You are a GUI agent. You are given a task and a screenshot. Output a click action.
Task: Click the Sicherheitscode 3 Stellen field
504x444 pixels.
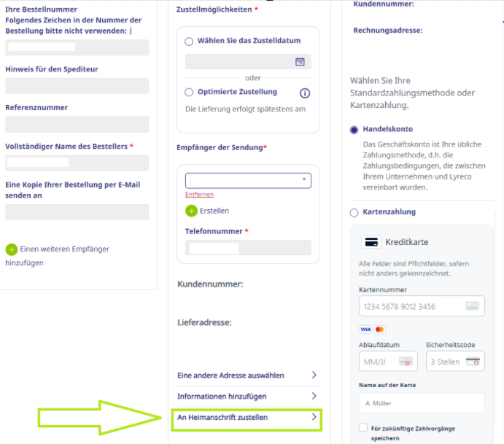click(455, 362)
